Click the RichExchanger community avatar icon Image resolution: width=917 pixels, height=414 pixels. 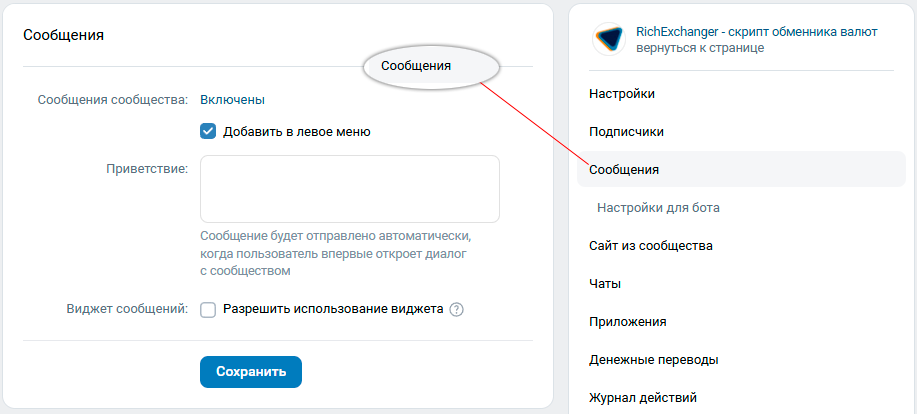point(609,39)
